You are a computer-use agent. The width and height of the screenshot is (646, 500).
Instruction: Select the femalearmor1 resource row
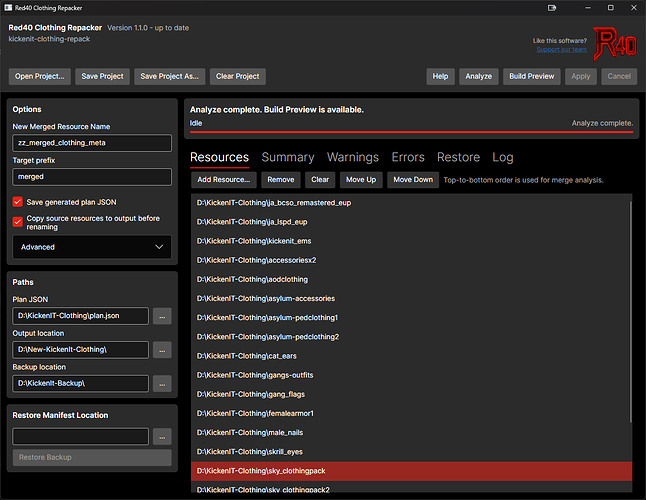[411, 414]
